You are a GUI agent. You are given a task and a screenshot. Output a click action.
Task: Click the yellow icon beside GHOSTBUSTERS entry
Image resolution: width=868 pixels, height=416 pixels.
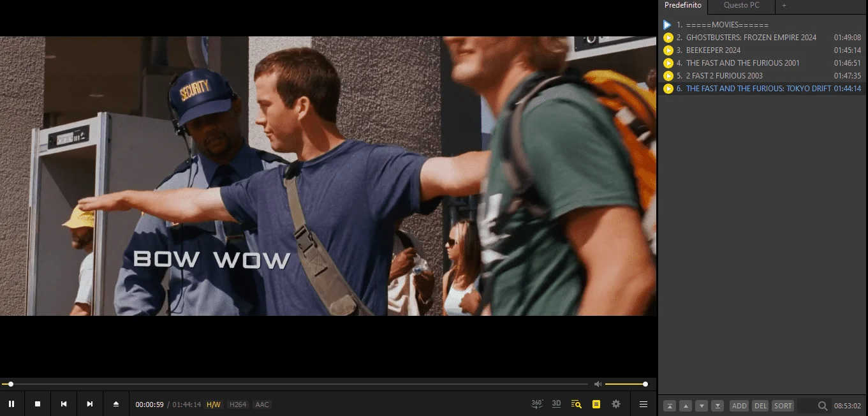[668, 38]
